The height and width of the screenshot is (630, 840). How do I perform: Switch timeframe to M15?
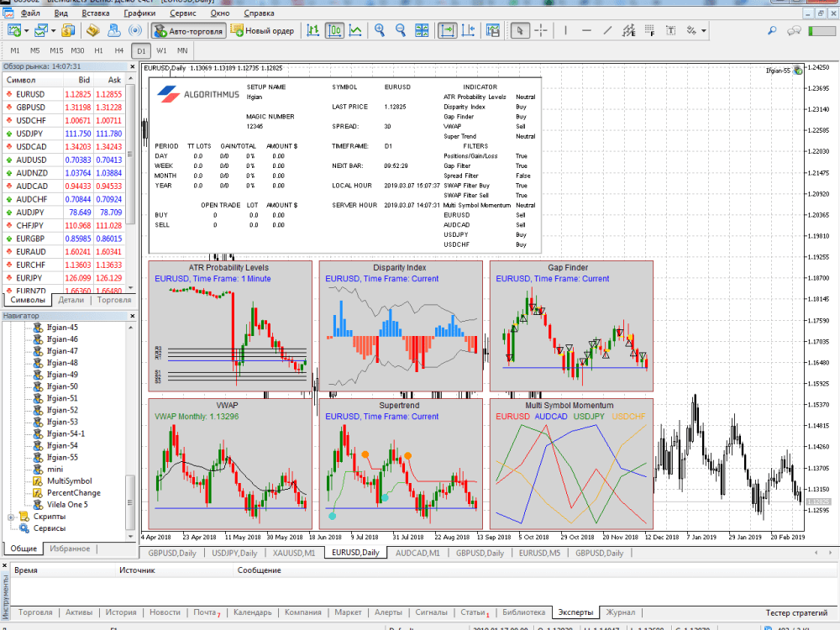click(x=56, y=51)
